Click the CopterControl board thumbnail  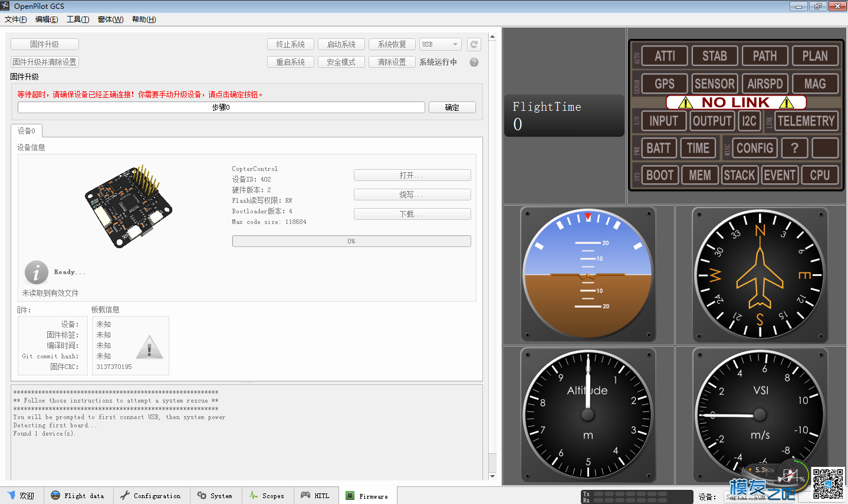[129, 206]
